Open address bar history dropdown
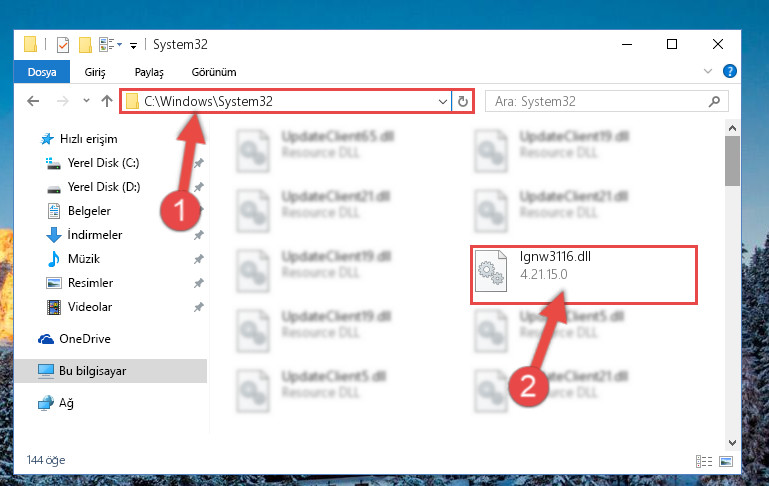Viewport: 769px width, 486px height. point(442,102)
